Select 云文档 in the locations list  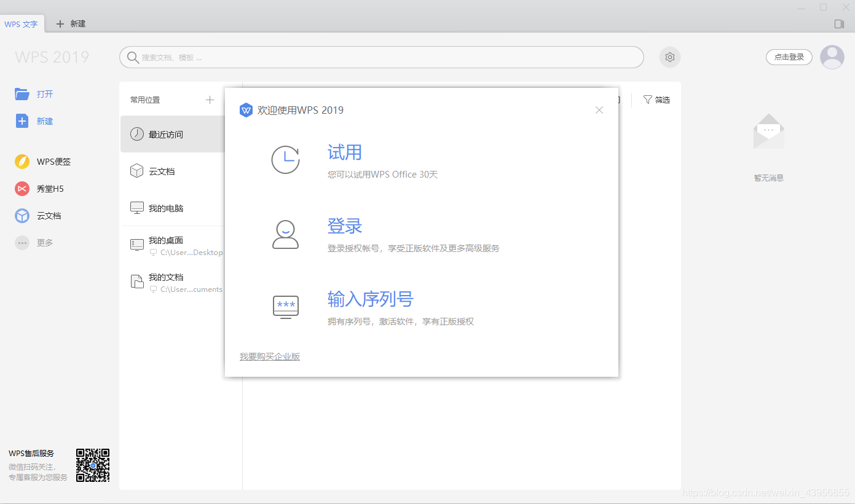(x=172, y=171)
